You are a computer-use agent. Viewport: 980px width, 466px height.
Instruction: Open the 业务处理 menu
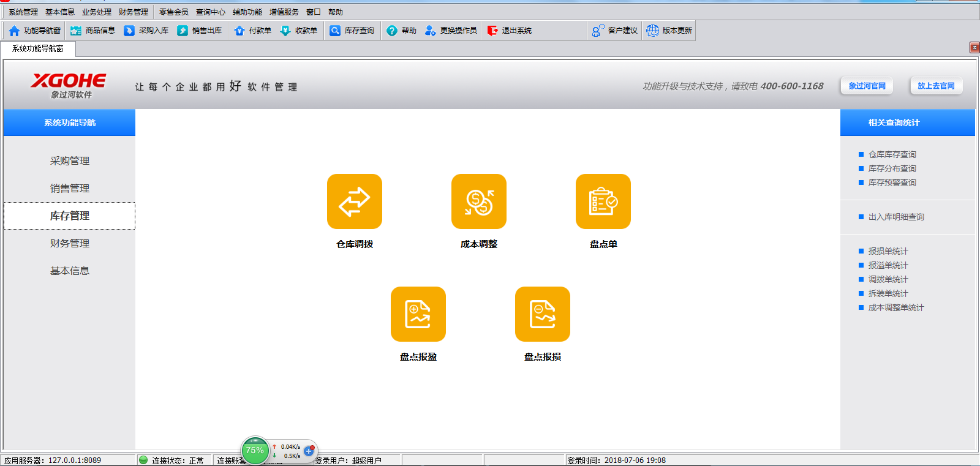(97, 12)
